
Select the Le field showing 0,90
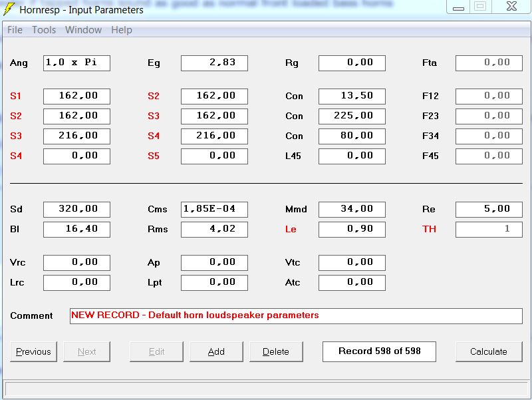[352, 230]
